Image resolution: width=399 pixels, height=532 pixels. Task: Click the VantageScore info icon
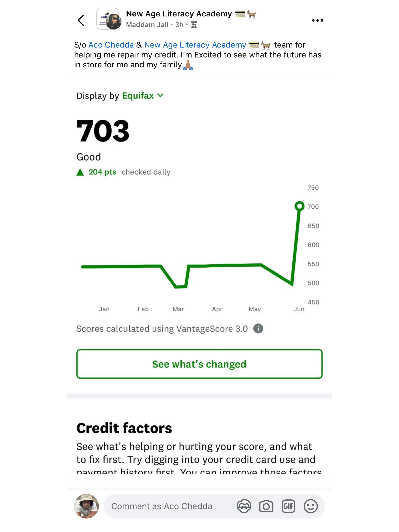click(x=258, y=329)
